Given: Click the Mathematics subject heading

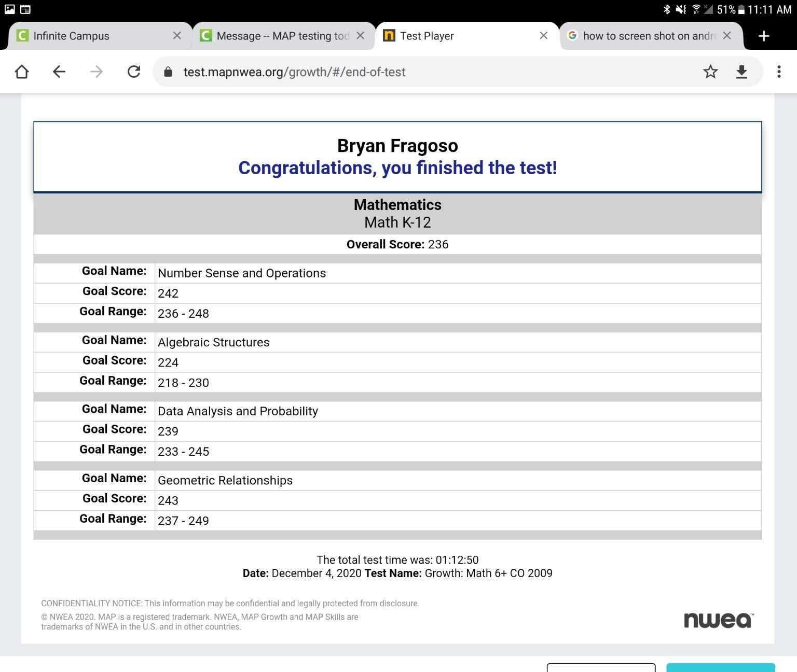Looking at the screenshot, I should point(397,205).
